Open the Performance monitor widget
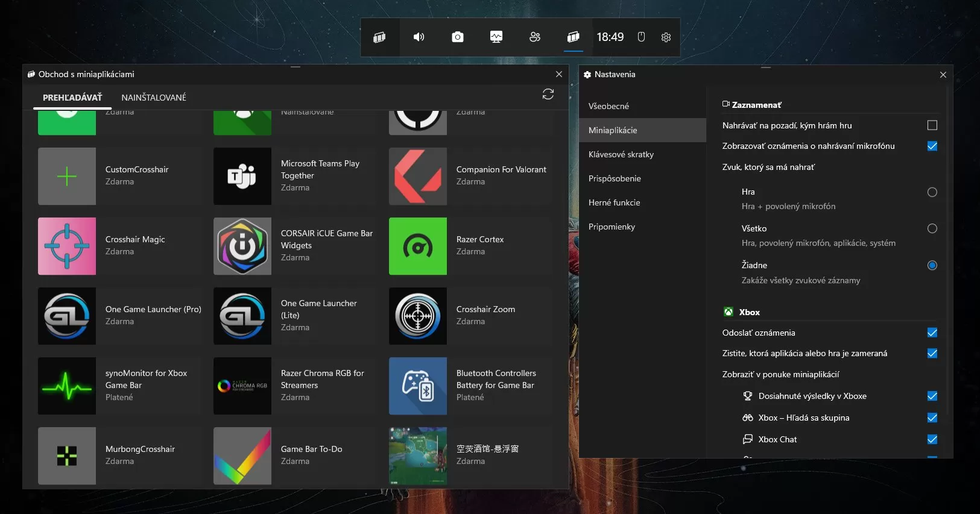Image resolution: width=980 pixels, height=514 pixels. pos(496,37)
